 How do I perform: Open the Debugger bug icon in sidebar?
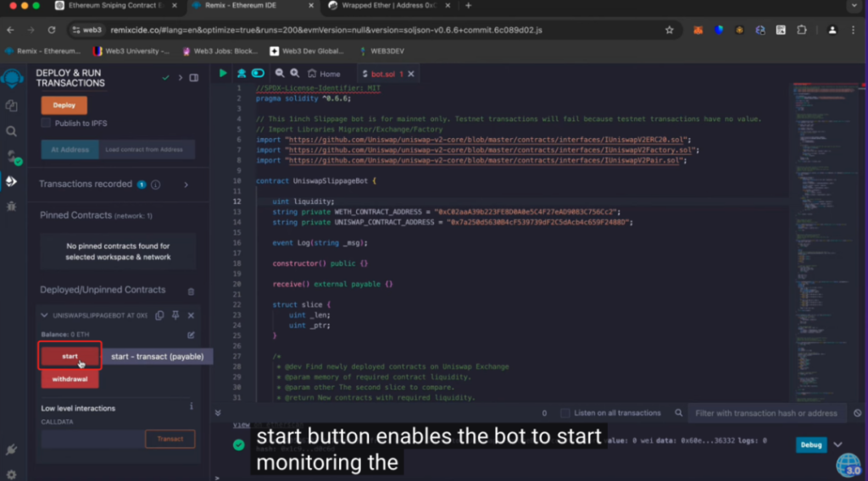[x=12, y=206]
